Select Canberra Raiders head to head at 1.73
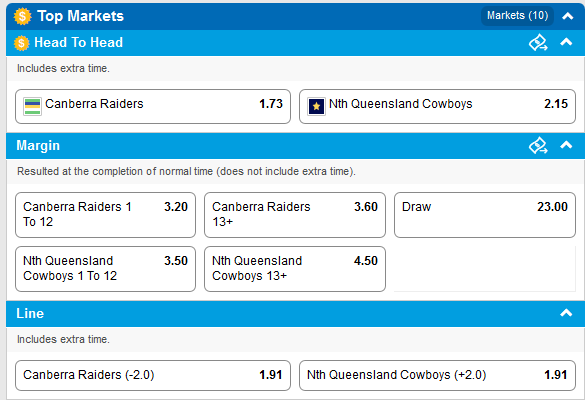585x400 pixels. pyautogui.click(x=153, y=106)
